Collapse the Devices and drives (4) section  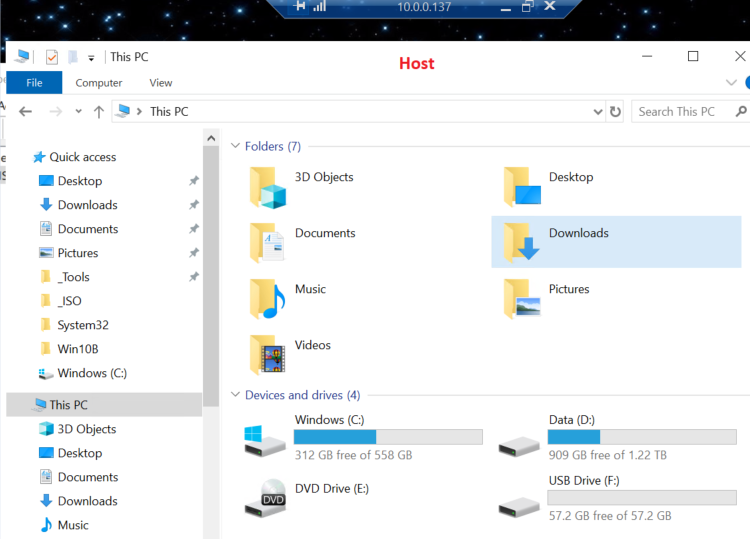point(235,394)
